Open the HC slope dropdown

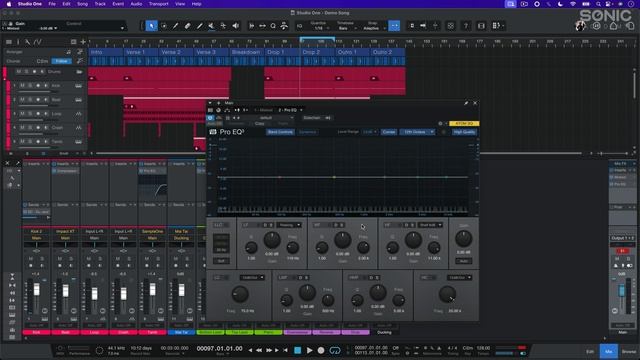point(459,278)
